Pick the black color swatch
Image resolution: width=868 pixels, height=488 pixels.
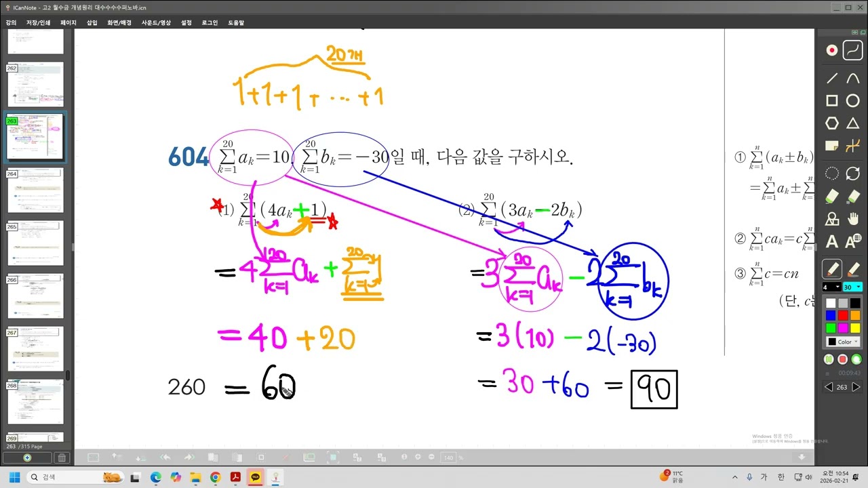click(x=855, y=303)
